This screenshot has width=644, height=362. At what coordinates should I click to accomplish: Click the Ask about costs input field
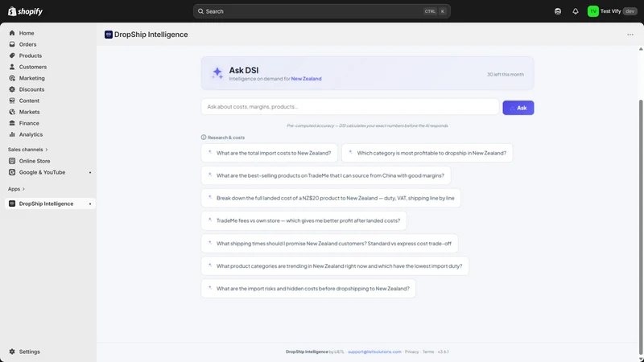[350, 107]
